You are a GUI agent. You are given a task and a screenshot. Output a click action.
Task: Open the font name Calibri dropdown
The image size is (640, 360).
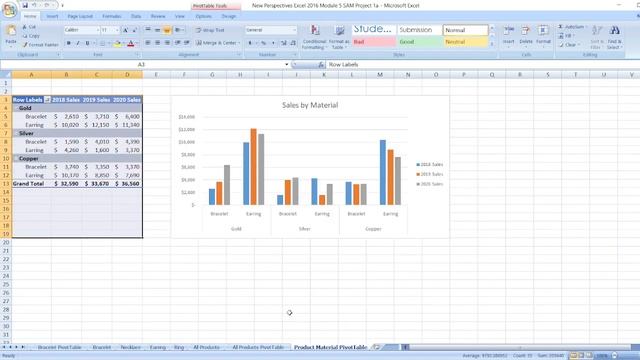point(98,30)
